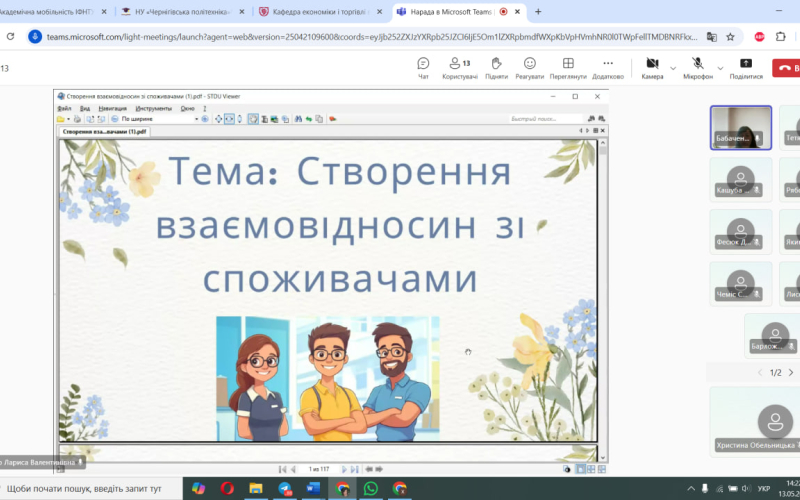This screenshot has width=800, height=500.
Task: Click the green back arrow icon
Action: (309, 119)
